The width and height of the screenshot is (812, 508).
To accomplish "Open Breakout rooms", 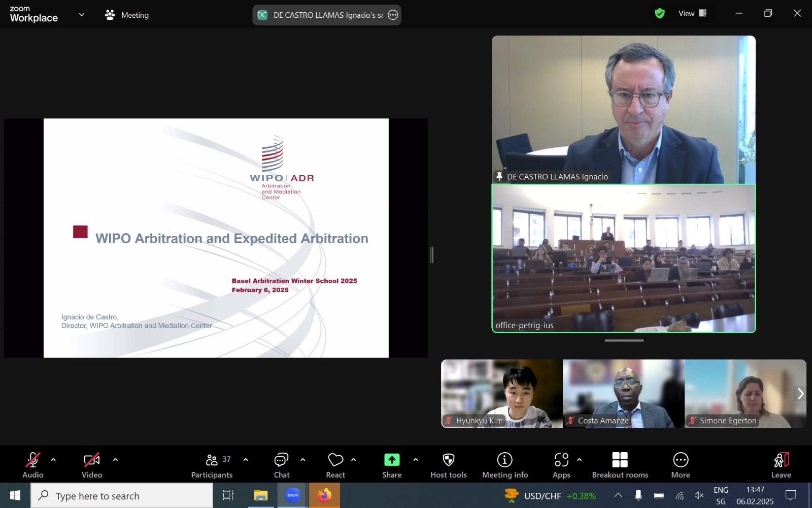I will point(620,465).
